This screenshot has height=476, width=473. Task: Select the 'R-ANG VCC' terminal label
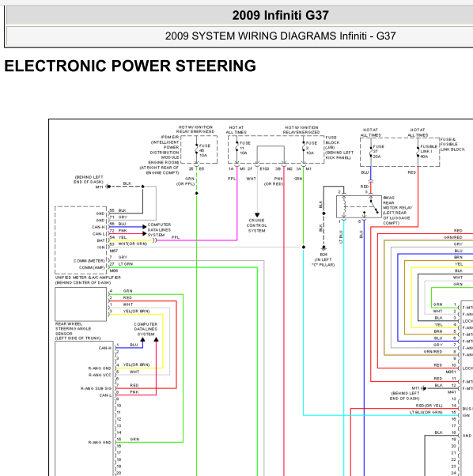pos(100,375)
